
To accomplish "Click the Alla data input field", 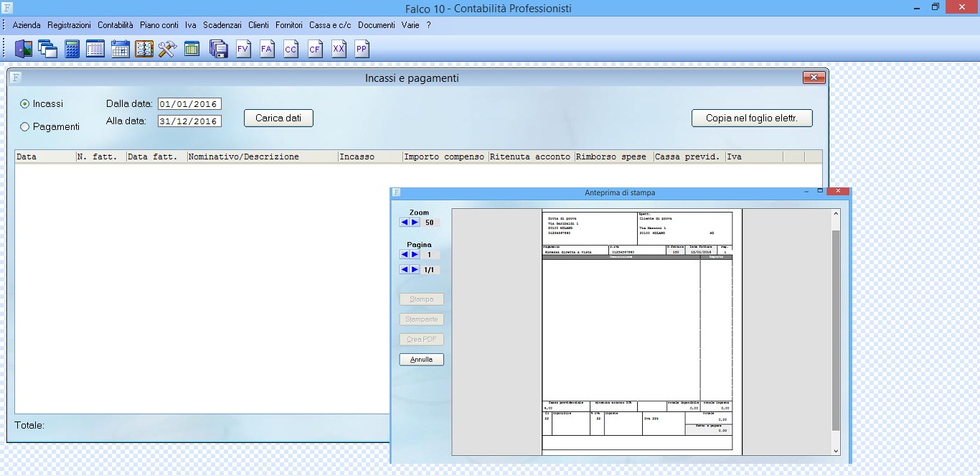I will pyautogui.click(x=189, y=121).
